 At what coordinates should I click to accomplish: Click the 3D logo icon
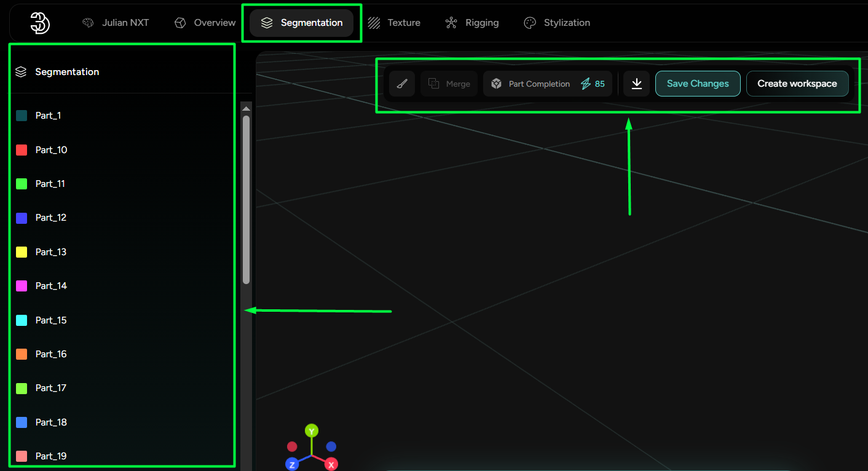40,23
